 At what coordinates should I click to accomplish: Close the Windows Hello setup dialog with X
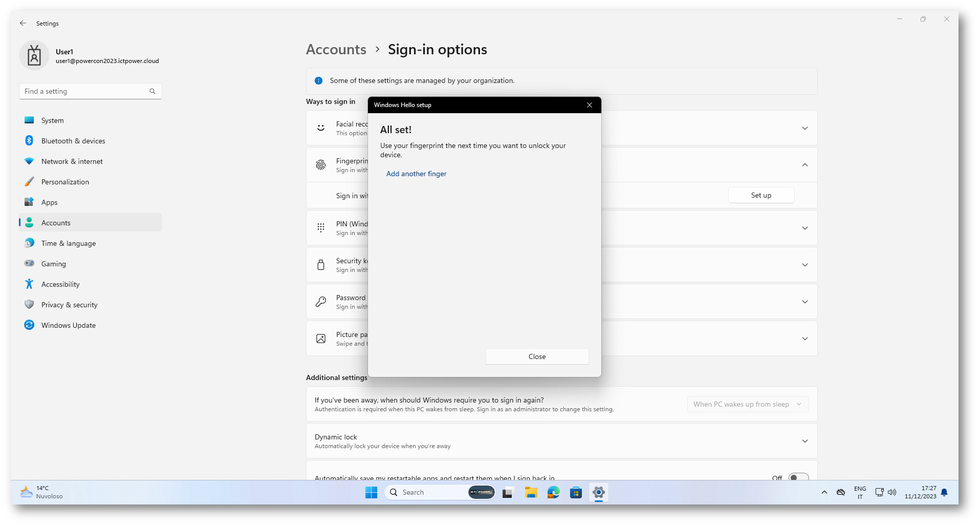click(x=590, y=105)
